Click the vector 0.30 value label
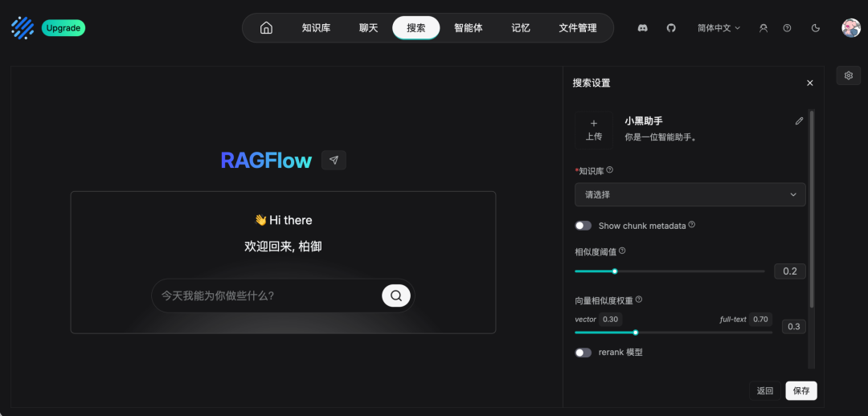 tap(611, 319)
